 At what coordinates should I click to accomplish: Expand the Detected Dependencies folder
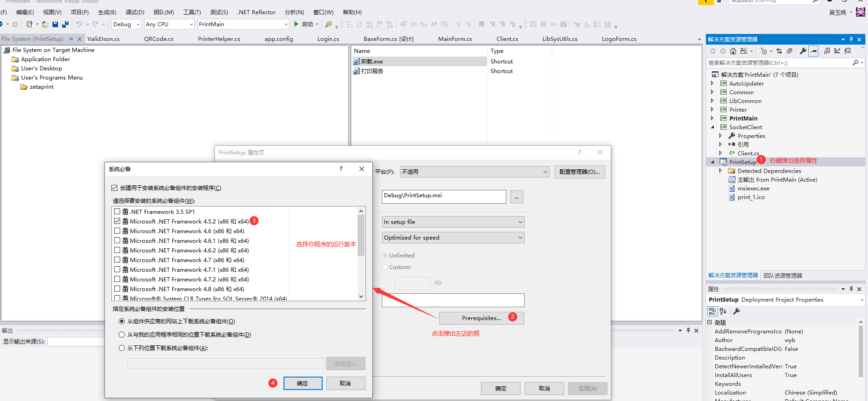pyautogui.click(x=721, y=171)
